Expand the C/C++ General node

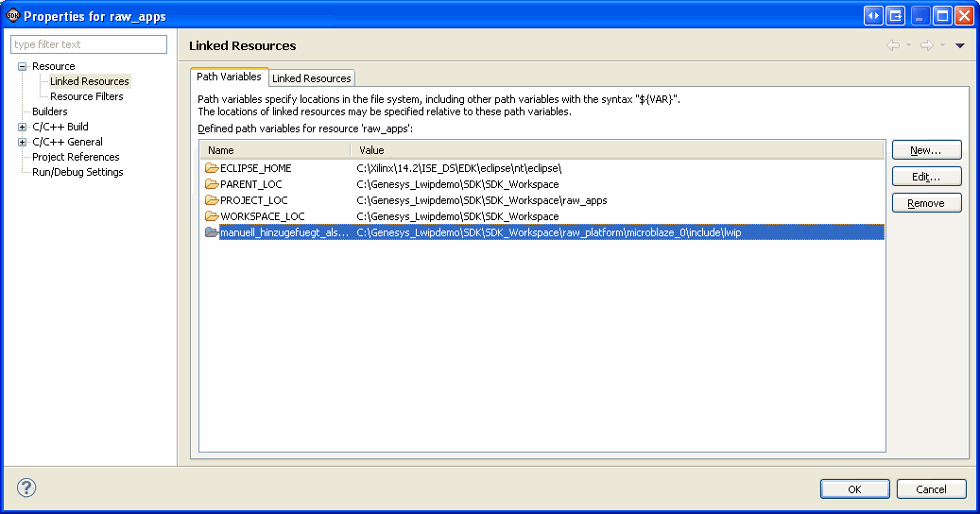(x=23, y=142)
